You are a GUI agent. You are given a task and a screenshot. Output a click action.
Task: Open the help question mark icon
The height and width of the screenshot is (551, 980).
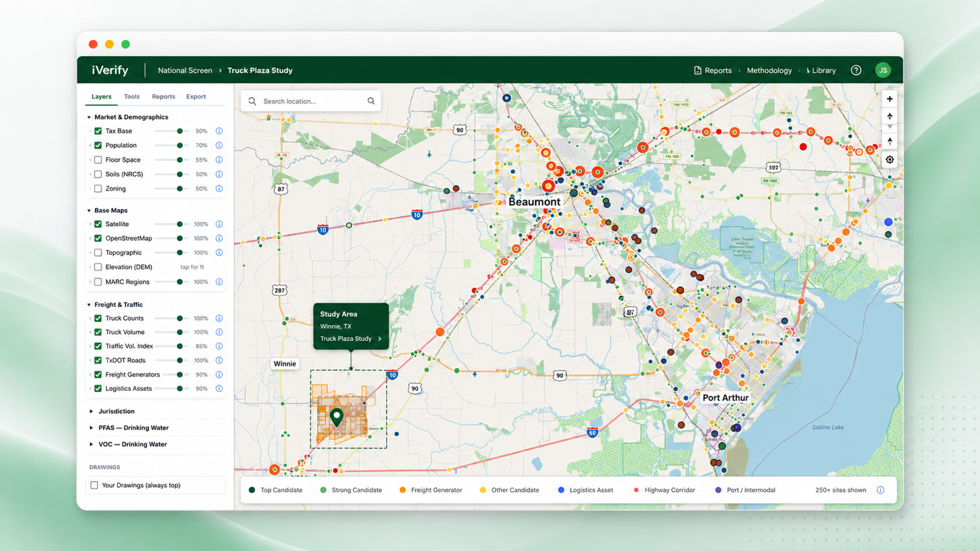coord(856,71)
